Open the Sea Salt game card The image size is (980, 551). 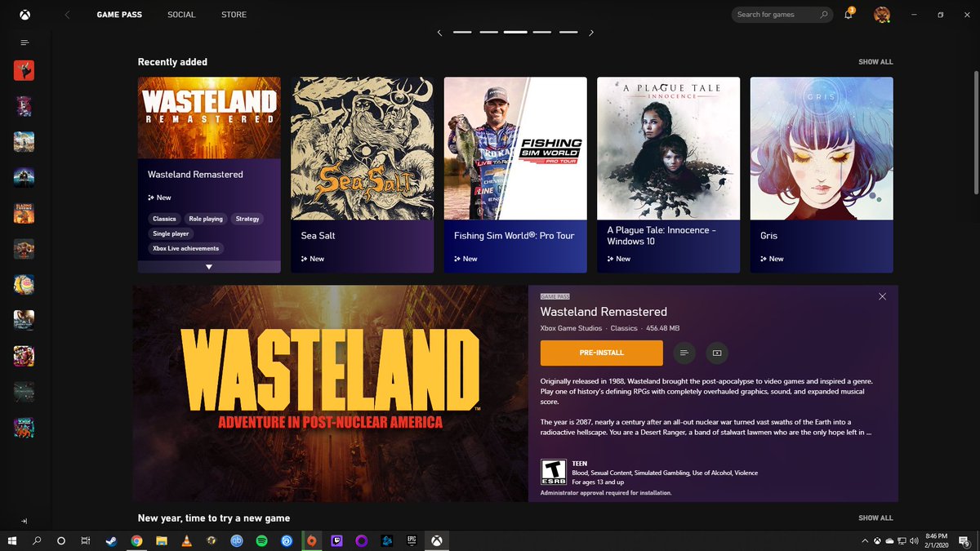point(362,175)
